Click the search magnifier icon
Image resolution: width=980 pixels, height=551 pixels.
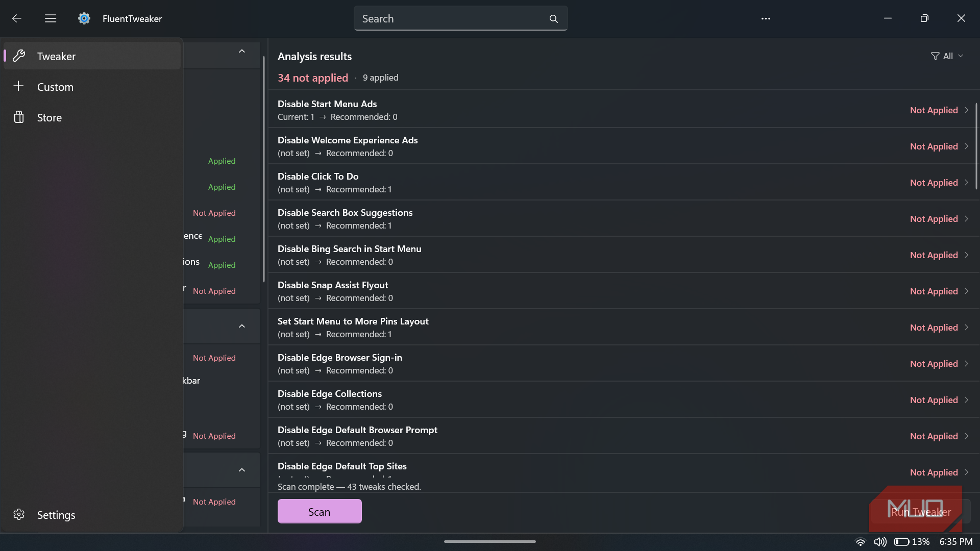(x=554, y=19)
